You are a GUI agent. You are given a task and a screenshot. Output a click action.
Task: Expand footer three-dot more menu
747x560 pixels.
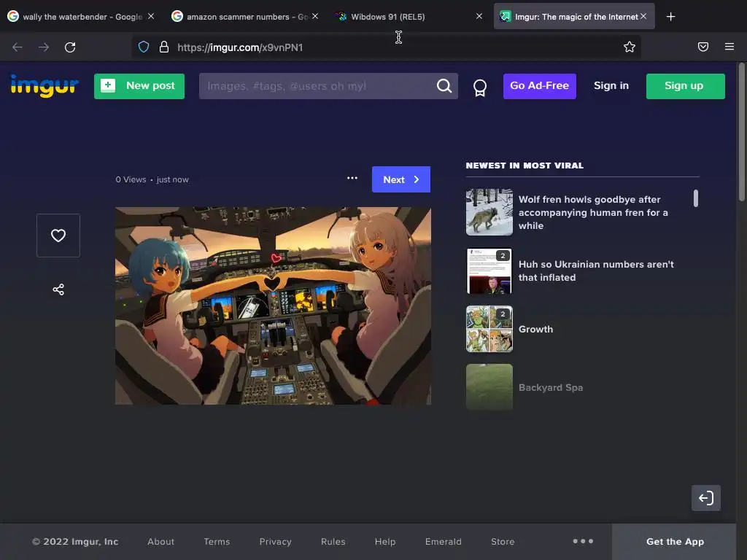(583, 542)
